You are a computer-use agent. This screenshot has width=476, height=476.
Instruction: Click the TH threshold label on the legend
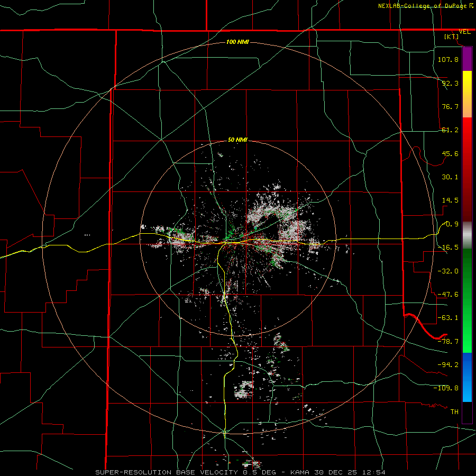click(454, 411)
